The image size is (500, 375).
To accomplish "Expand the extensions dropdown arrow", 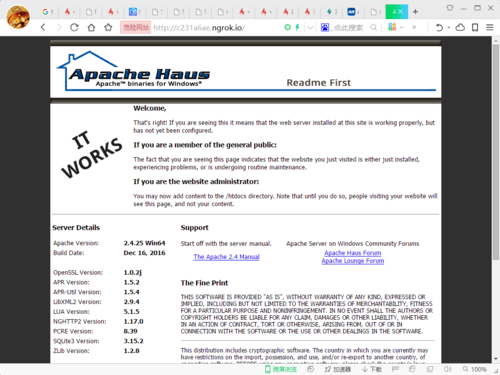I will pos(402,27).
